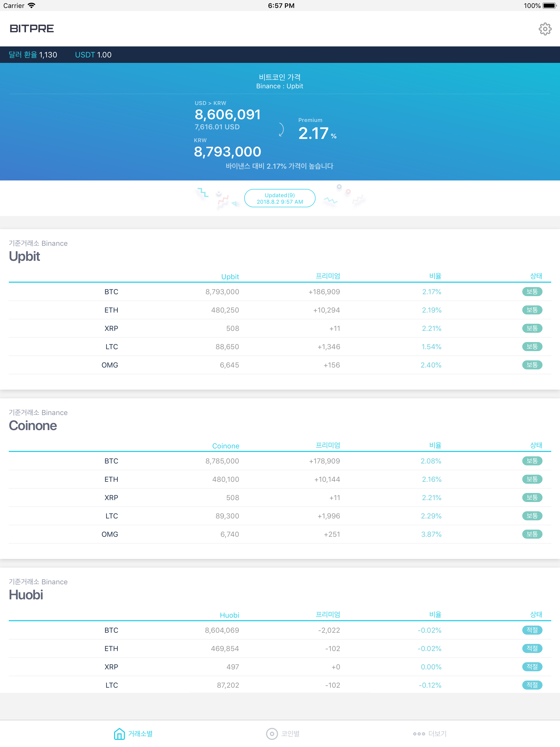Tap the battery status icon
The height and width of the screenshot is (747, 560).
coord(550,5)
